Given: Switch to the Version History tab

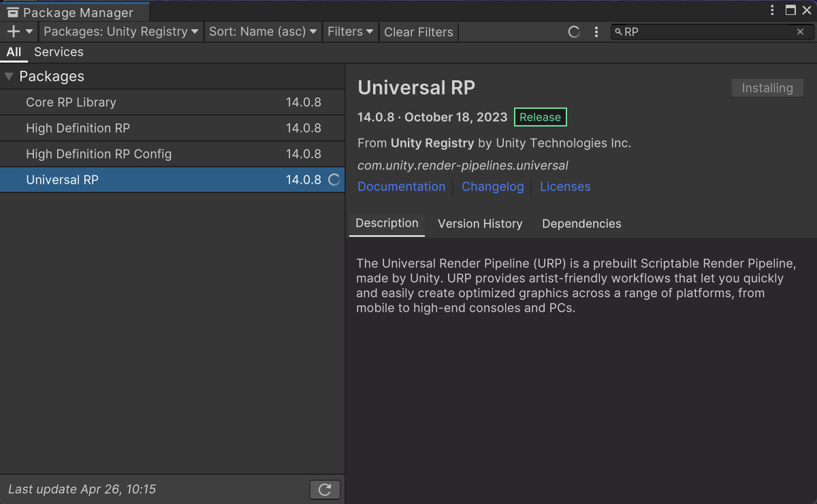Looking at the screenshot, I should 480,224.
